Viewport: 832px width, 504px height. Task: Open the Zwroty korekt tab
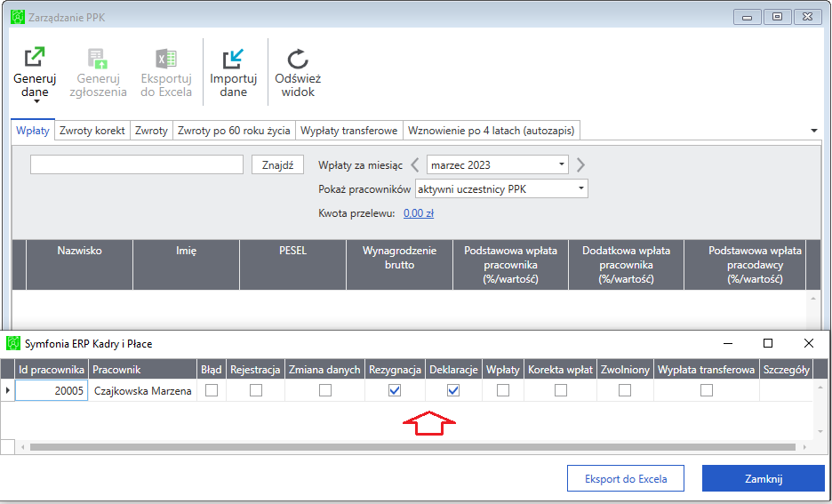[x=92, y=131]
